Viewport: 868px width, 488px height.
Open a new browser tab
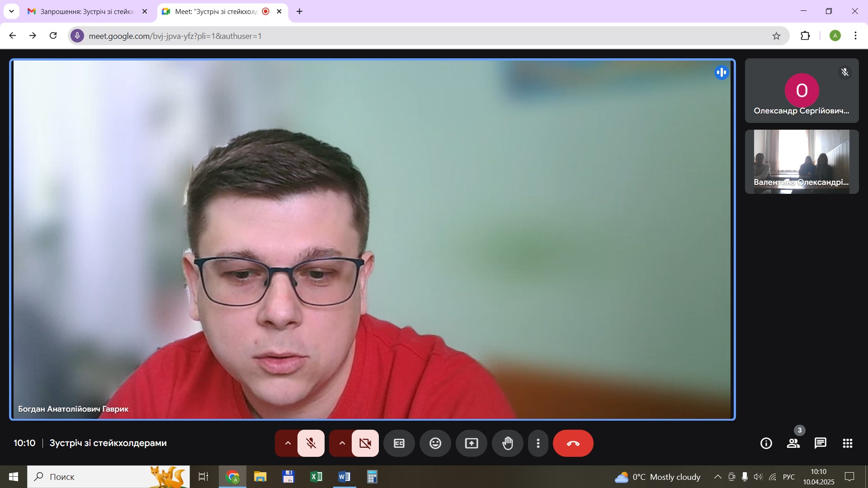point(300,11)
